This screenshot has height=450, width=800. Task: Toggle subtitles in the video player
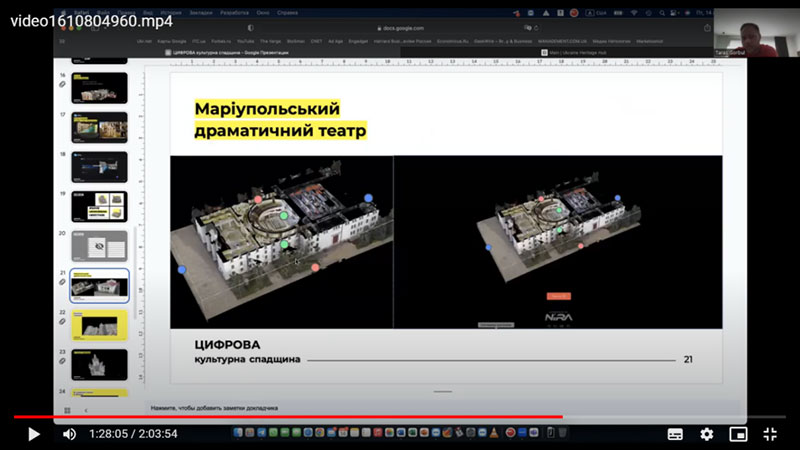676,434
